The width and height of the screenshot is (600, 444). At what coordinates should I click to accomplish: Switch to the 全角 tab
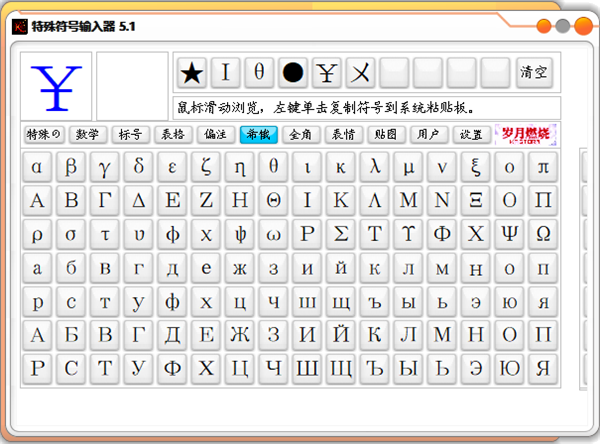tap(300, 134)
